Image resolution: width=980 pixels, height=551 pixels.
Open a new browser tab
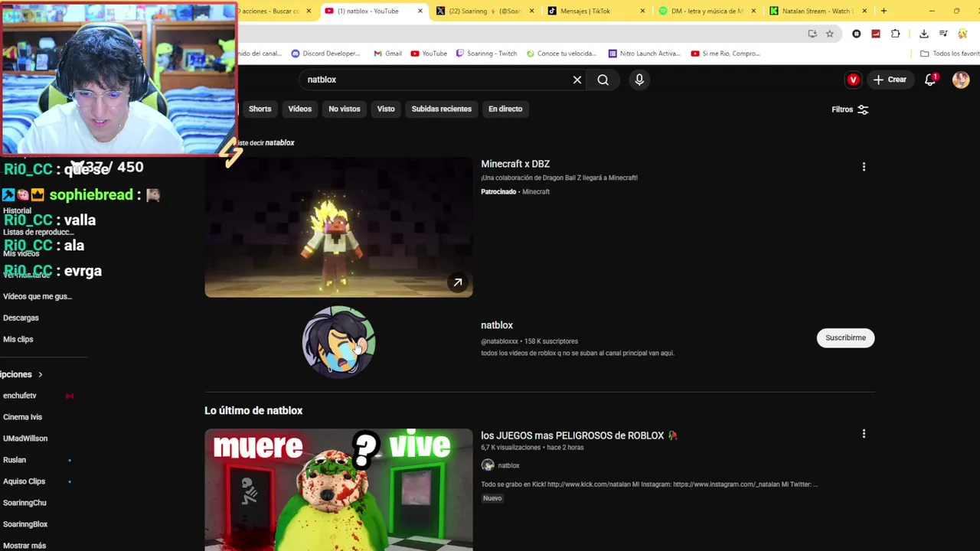pos(884,11)
